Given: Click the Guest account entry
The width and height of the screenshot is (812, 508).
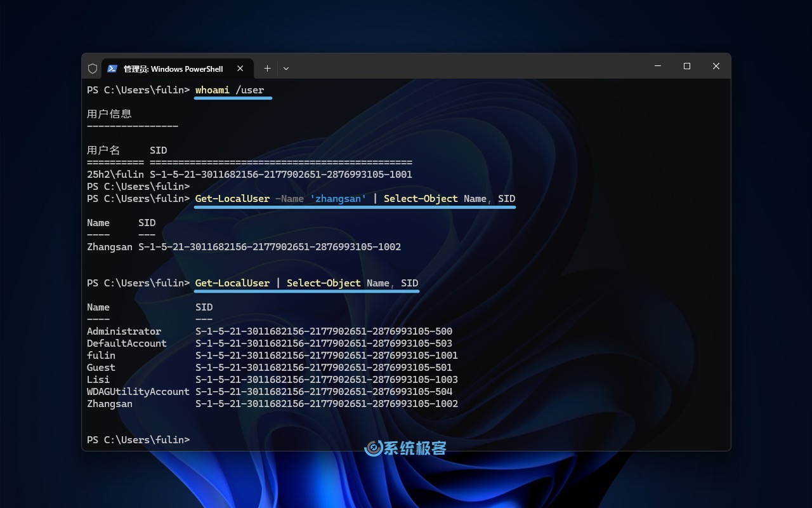Looking at the screenshot, I should pos(100,367).
